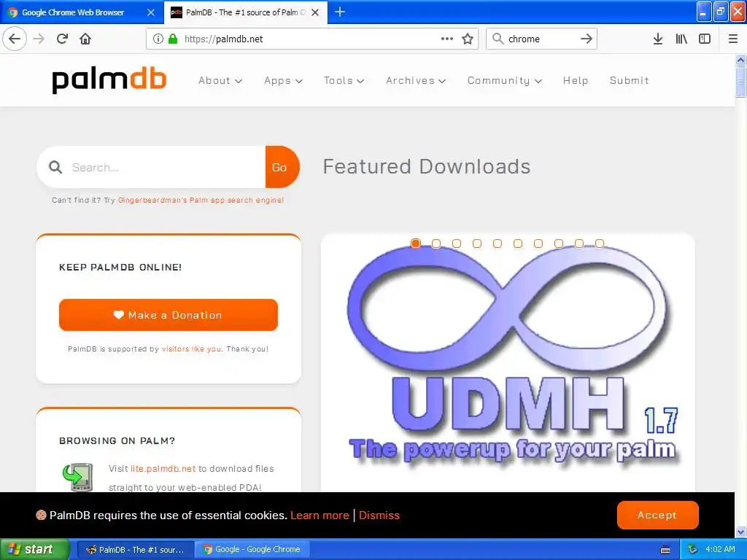Select the tenth carousel slide dot
The width and height of the screenshot is (747, 560).
600,244
